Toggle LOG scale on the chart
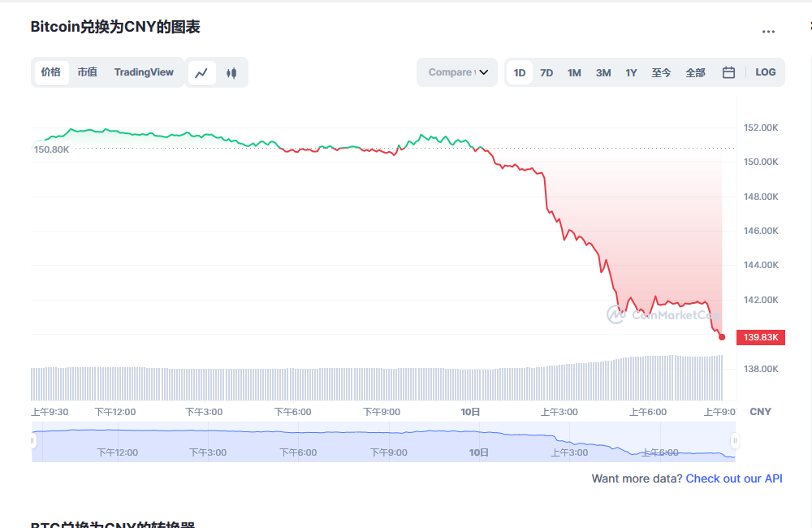Image resolution: width=812 pixels, height=528 pixels. tap(765, 72)
